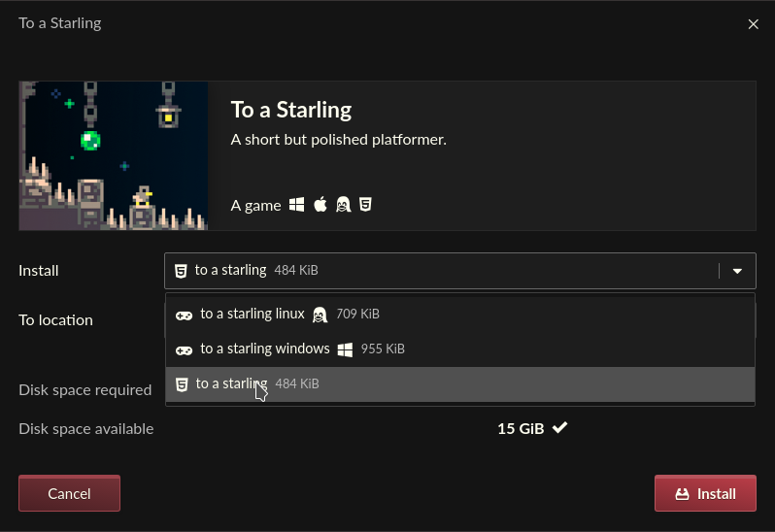Click the gamepad icon of the linux option

184,316
